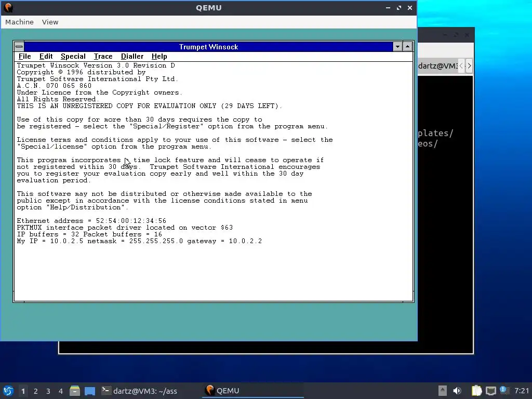532x399 pixels.
Task: Click the 'My IP = 10.0.2.5' line
Action: pos(139,241)
